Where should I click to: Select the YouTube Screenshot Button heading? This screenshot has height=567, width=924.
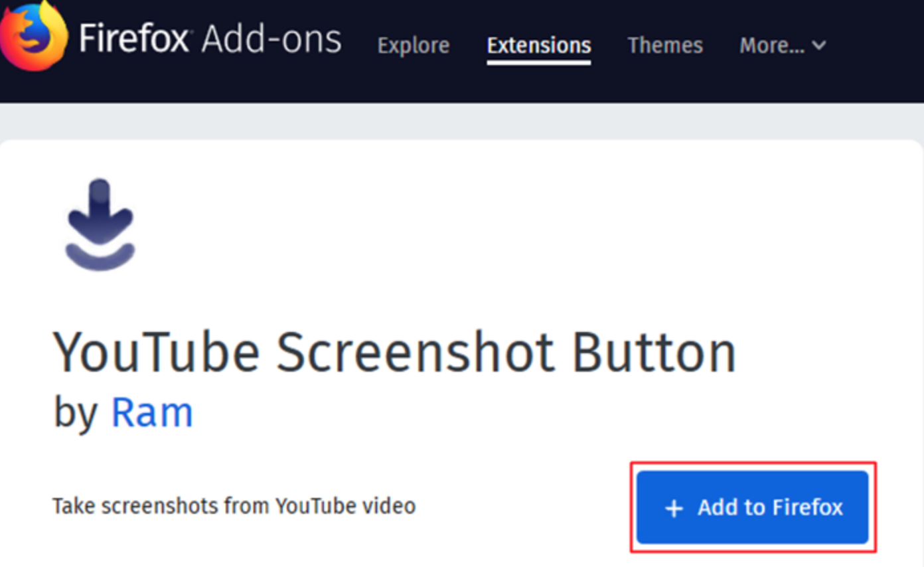[x=394, y=352]
